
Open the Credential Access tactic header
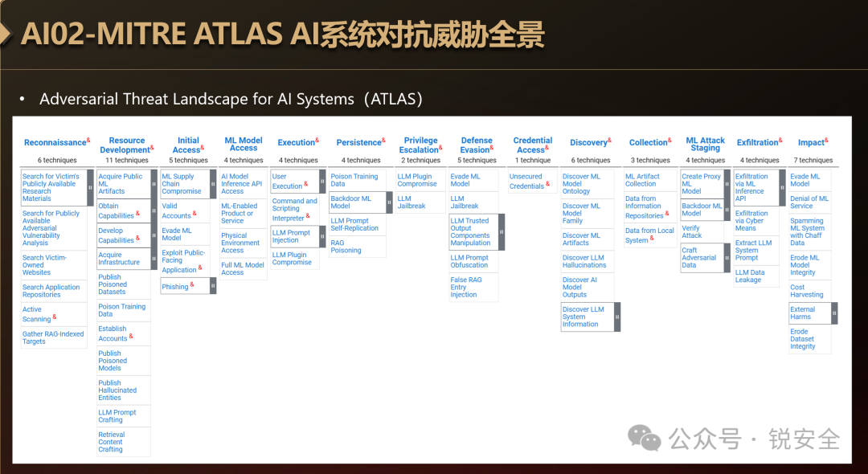(533, 145)
